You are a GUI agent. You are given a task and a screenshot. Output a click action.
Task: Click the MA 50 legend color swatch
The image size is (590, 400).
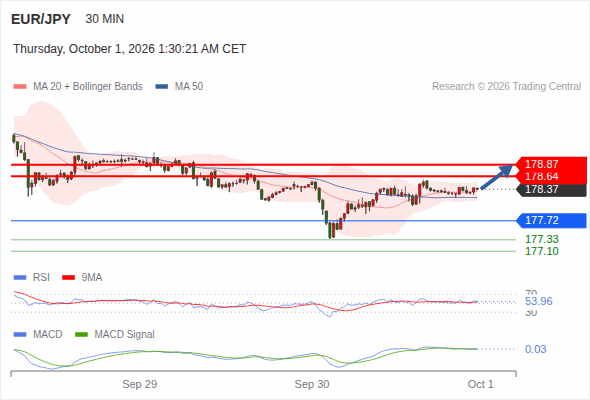(x=162, y=87)
